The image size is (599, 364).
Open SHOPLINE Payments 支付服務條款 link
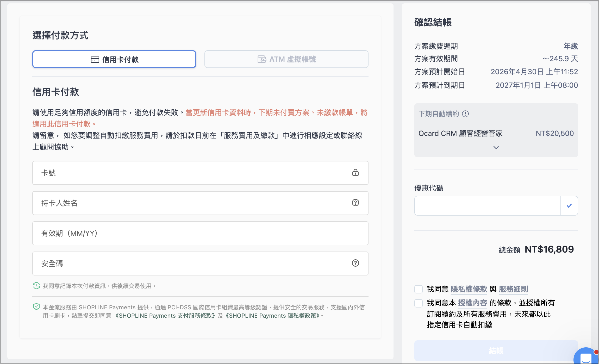[165, 316]
